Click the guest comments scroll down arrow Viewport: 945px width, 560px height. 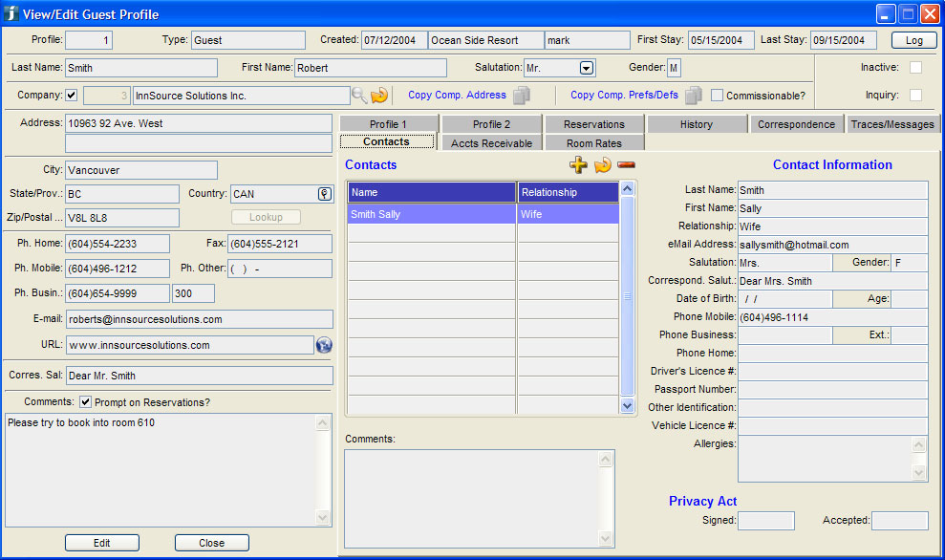point(322,517)
